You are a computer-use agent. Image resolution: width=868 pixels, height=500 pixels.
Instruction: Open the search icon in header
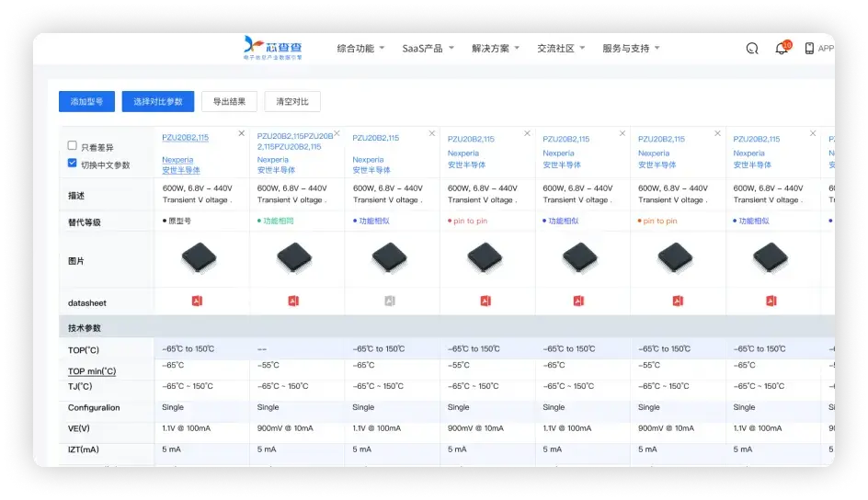point(752,49)
